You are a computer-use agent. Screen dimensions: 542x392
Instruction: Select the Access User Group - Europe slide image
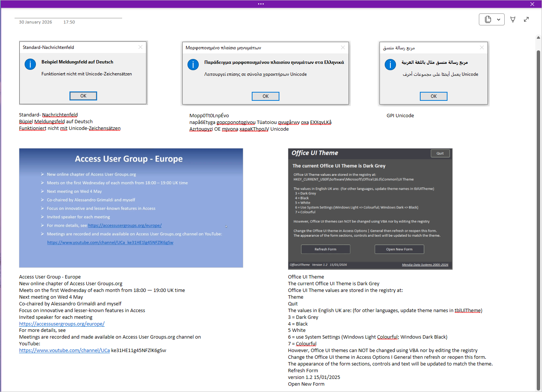tap(131, 208)
